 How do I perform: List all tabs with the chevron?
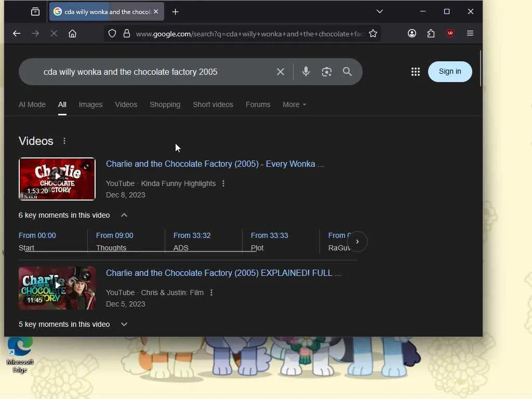pyautogui.click(x=380, y=11)
